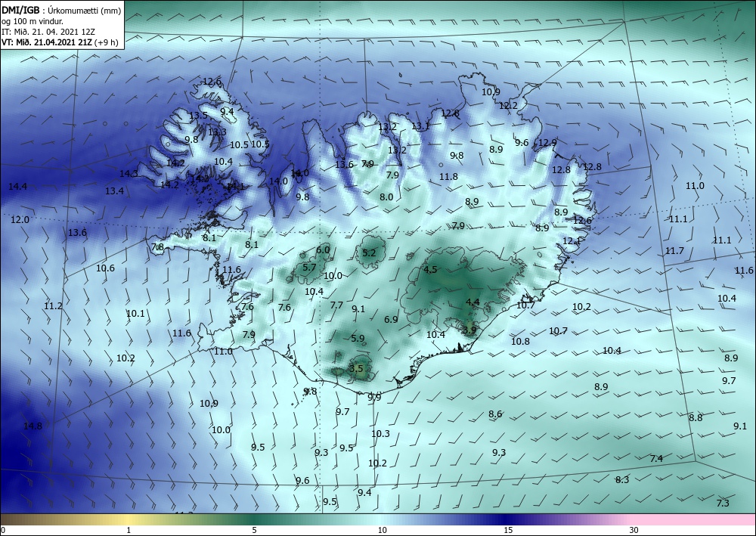The width and height of the screenshot is (756, 536).
Task: Click the color scale tick labeled 15
Action: (x=508, y=531)
